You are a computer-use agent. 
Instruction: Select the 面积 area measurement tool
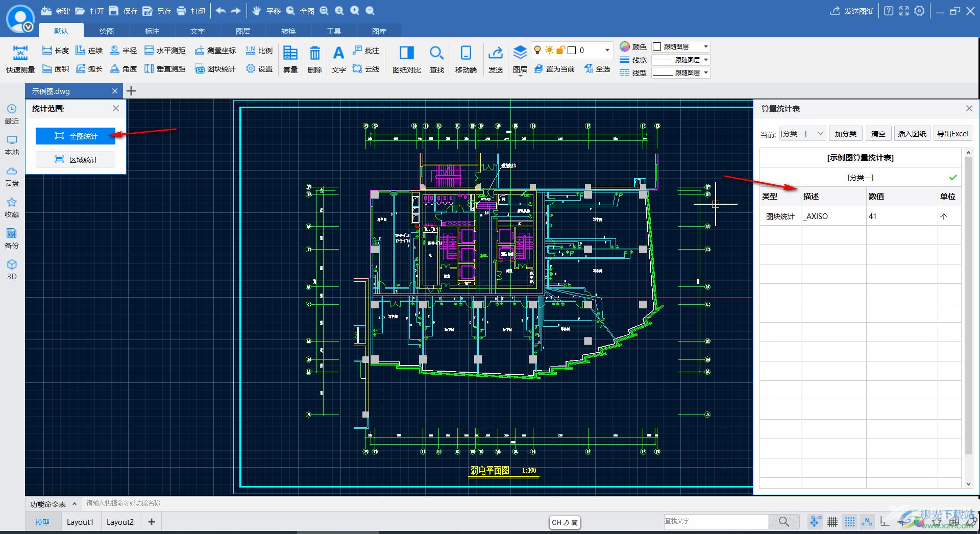pos(56,69)
